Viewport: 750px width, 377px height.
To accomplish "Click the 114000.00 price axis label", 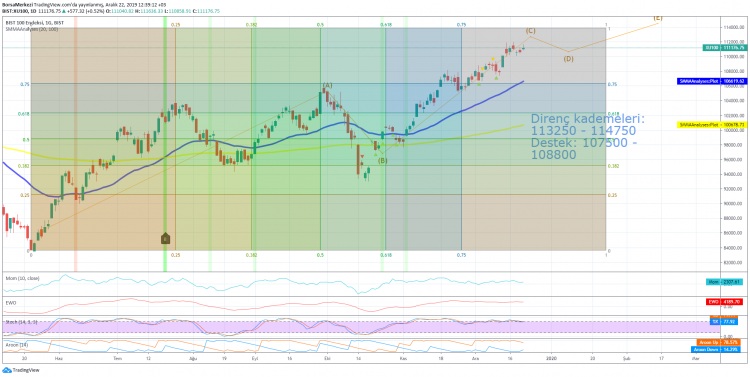I will tap(735, 27).
